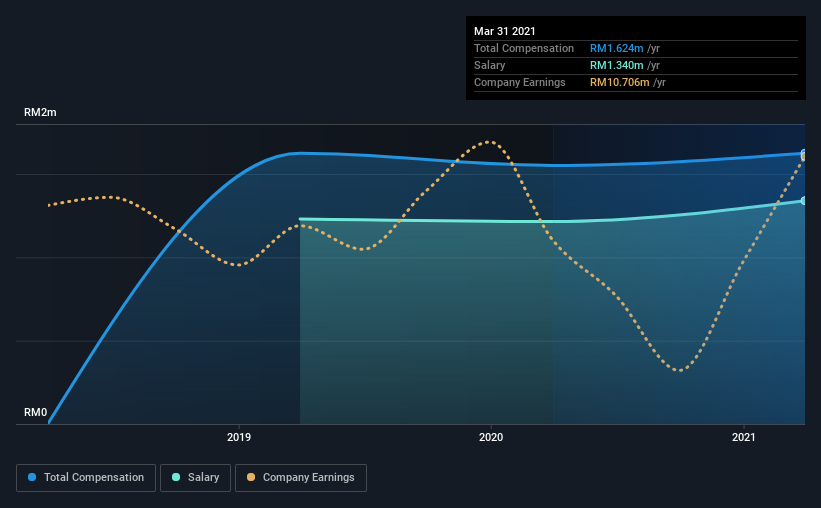Viewport: 821px width, 508px height.
Task: Click the Salary row label in tooltip
Action: pos(490,65)
